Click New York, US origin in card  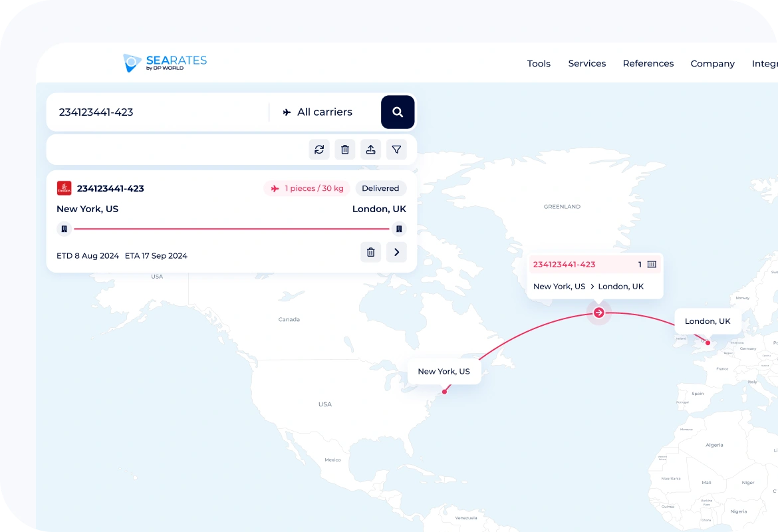87,209
